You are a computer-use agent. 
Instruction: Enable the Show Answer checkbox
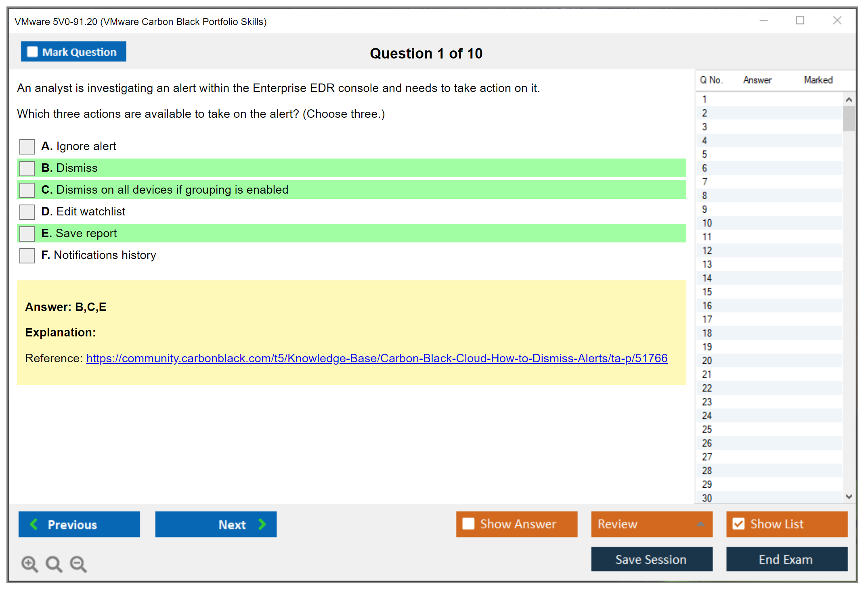tap(468, 524)
